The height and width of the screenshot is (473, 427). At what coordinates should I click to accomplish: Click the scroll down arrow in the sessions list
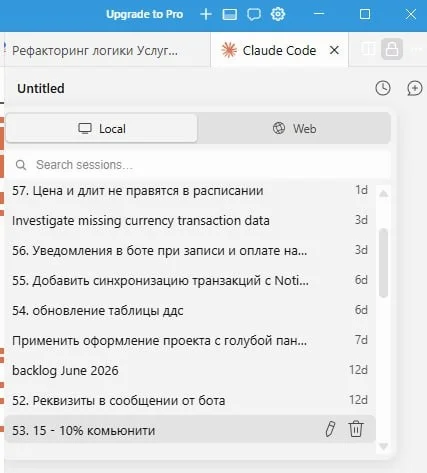383,446
